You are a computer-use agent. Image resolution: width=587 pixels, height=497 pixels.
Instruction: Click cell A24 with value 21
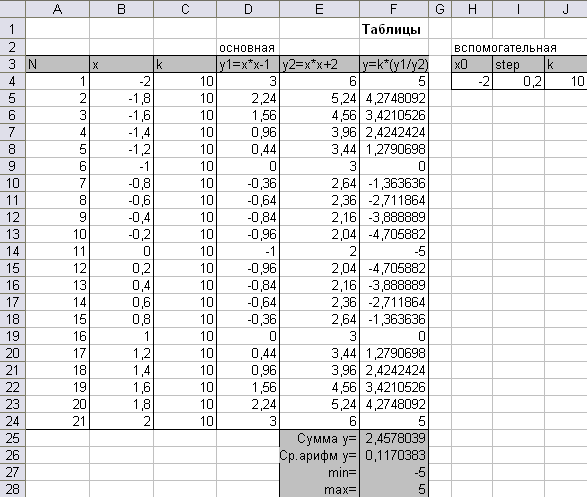tap(58, 421)
